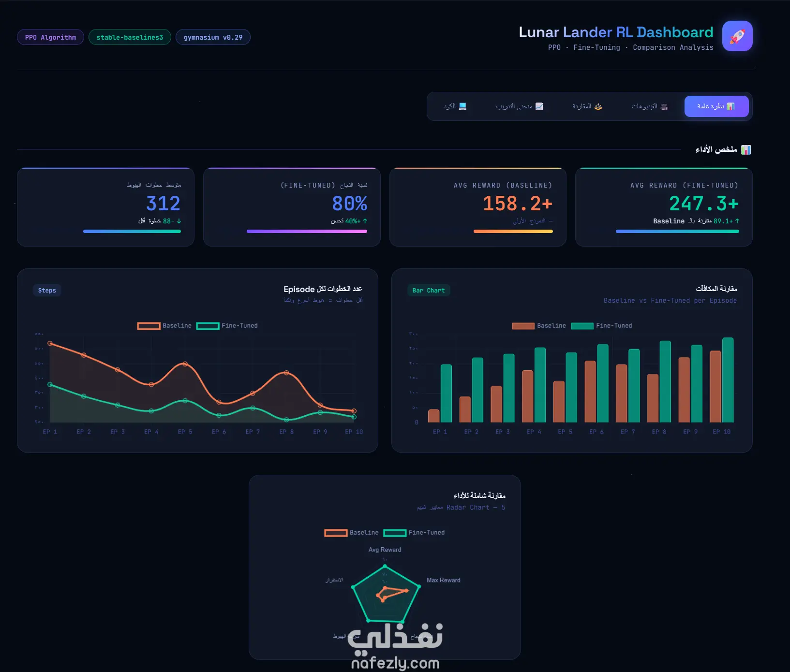Screen dimensions: 790x672
Task: Click the Lunar Lander RL Dashboard title
Action: coord(616,32)
